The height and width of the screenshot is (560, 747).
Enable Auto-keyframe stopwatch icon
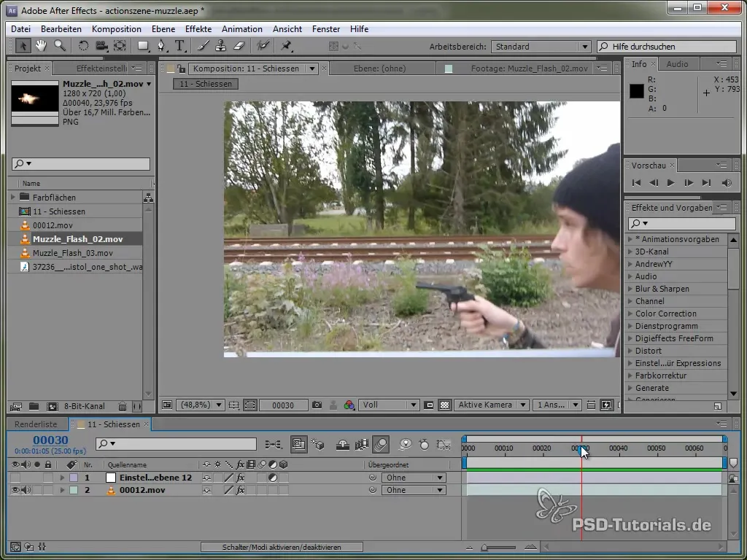(x=424, y=445)
